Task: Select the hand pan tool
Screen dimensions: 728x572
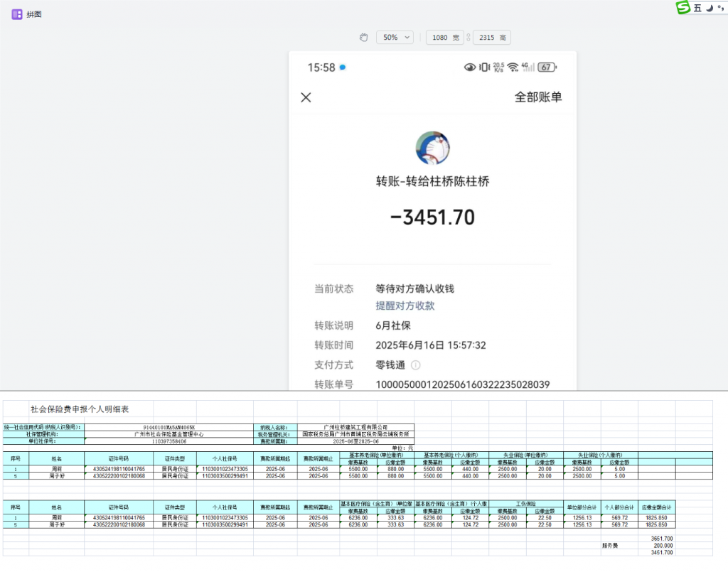Action: 364,38
